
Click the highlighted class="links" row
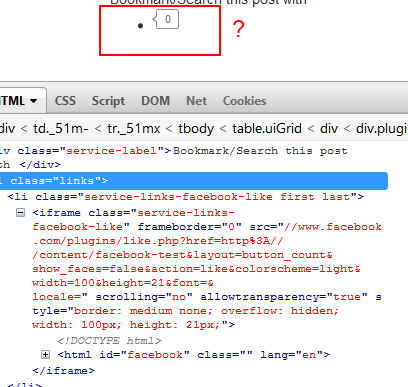pos(194,181)
